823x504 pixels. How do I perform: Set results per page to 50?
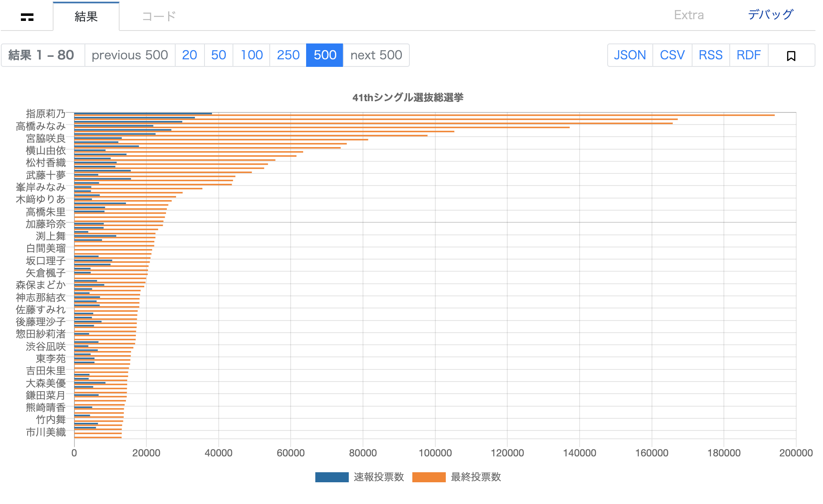tap(218, 55)
